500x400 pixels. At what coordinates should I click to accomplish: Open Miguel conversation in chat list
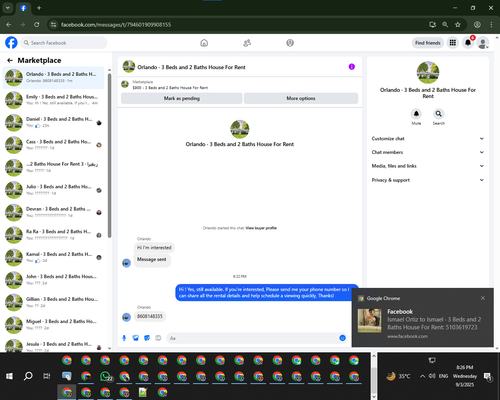pos(53,324)
